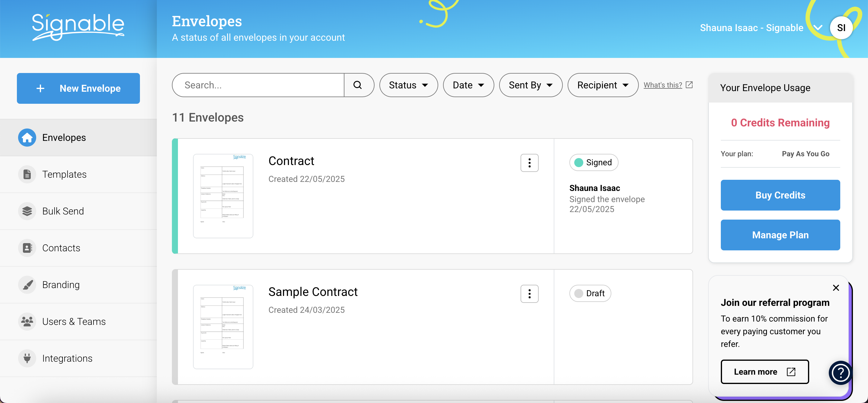
Task: Open the help question mark bubble
Action: 840,373
